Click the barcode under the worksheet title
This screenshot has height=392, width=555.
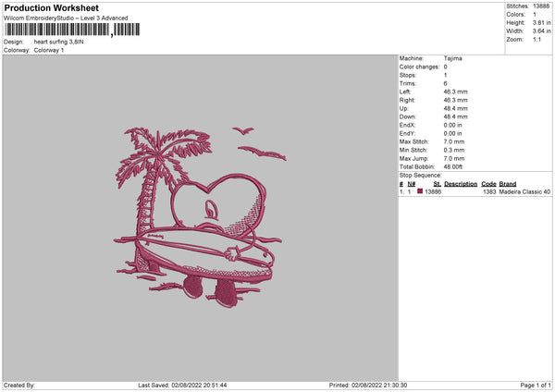pyautogui.click(x=57, y=31)
